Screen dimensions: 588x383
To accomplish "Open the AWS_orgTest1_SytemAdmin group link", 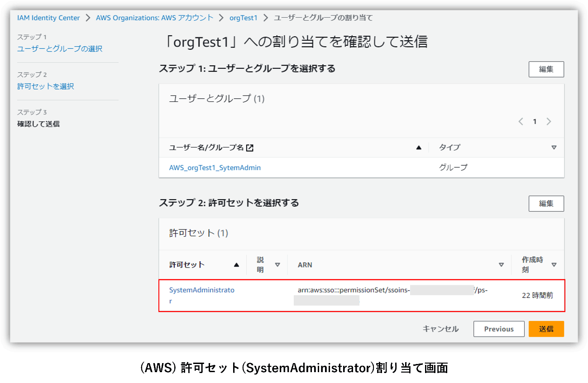I will click(215, 168).
